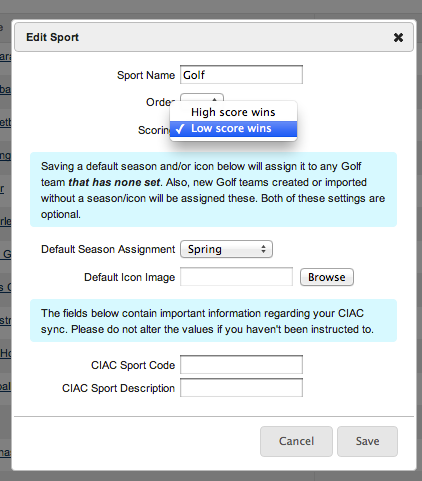
Task: Save the Golf sport settings
Action: [x=367, y=441]
